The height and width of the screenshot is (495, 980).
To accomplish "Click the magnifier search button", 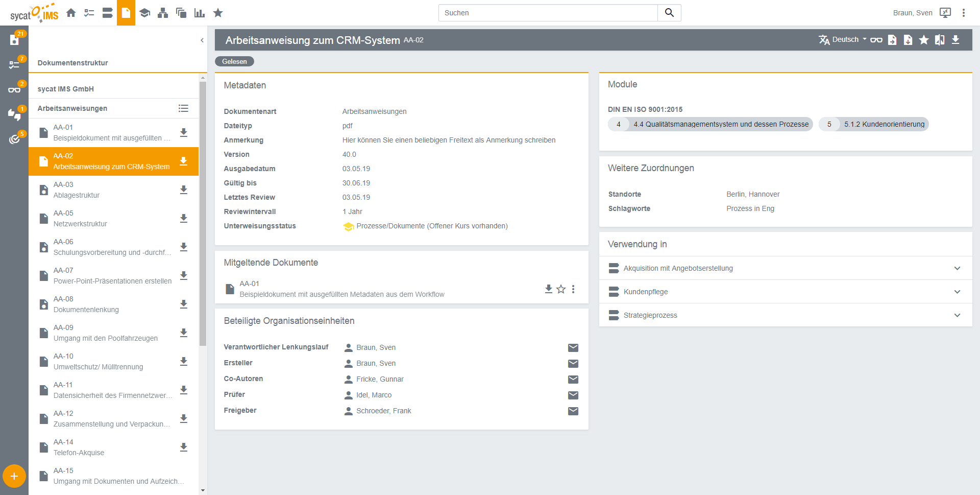I will pyautogui.click(x=669, y=13).
